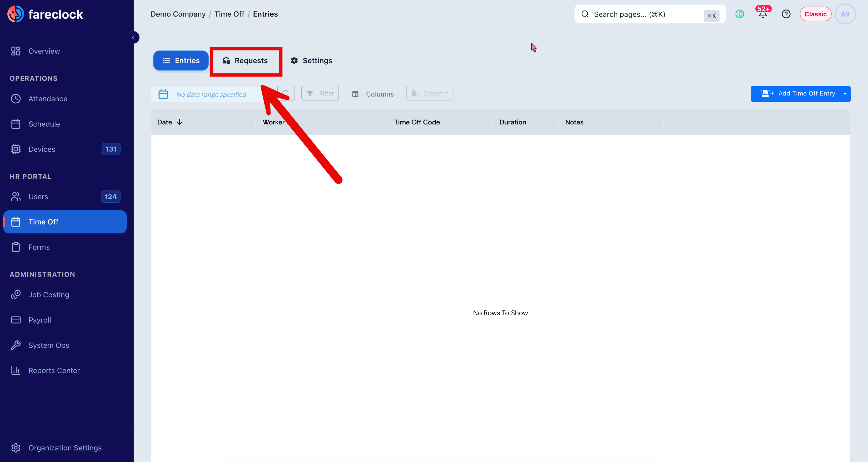Expand the Export dropdown
The width and height of the screenshot is (868, 462).
tap(430, 93)
